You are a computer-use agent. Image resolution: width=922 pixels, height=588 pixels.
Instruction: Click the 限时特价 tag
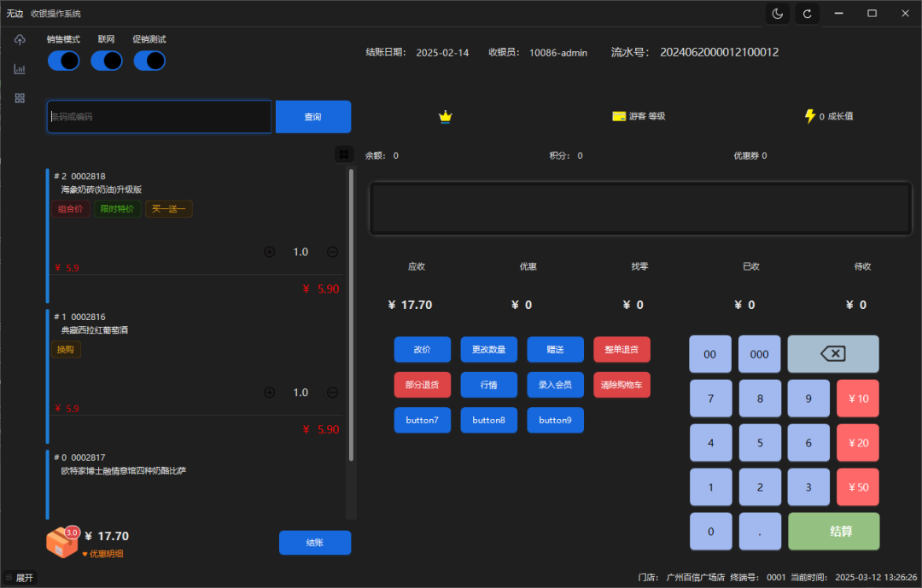[117, 209]
